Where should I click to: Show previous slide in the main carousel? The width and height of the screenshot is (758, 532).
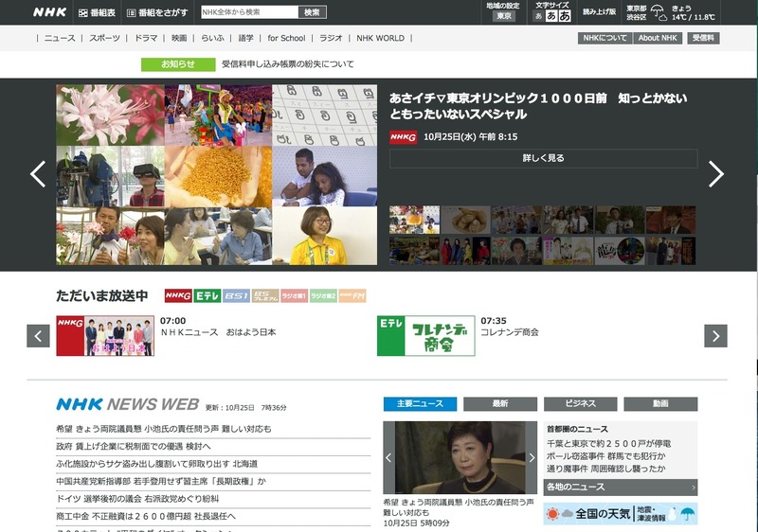click(38, 173)
